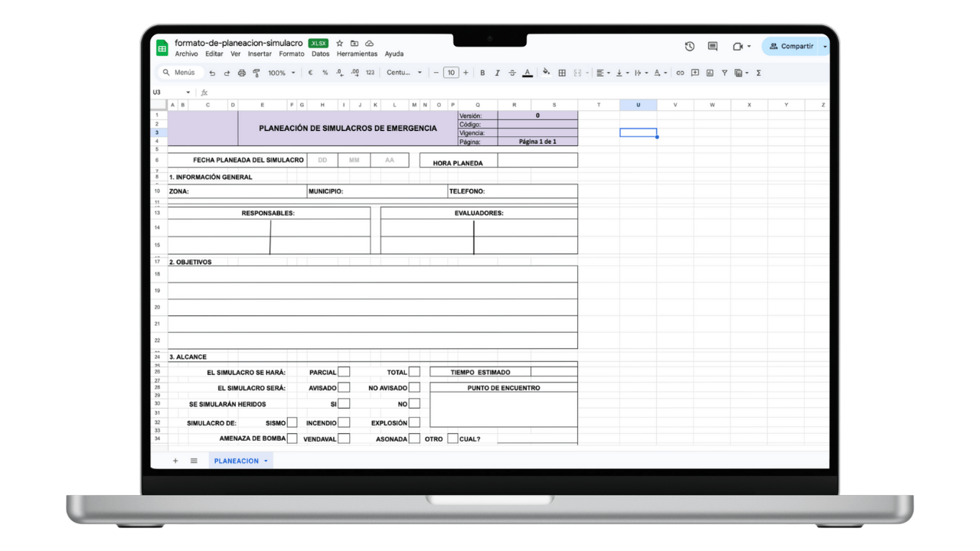Select the paint format tool

click(x=256, y=73)
